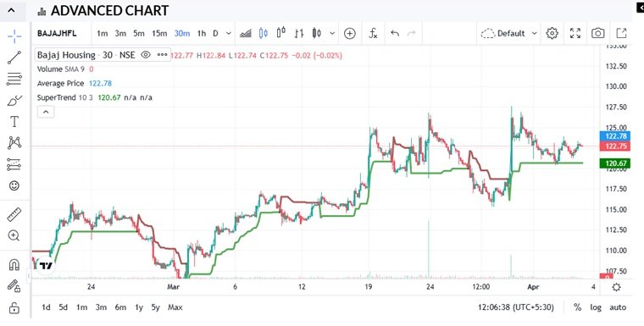
Task: Set date range to 5d
Action: click(63, 307)
